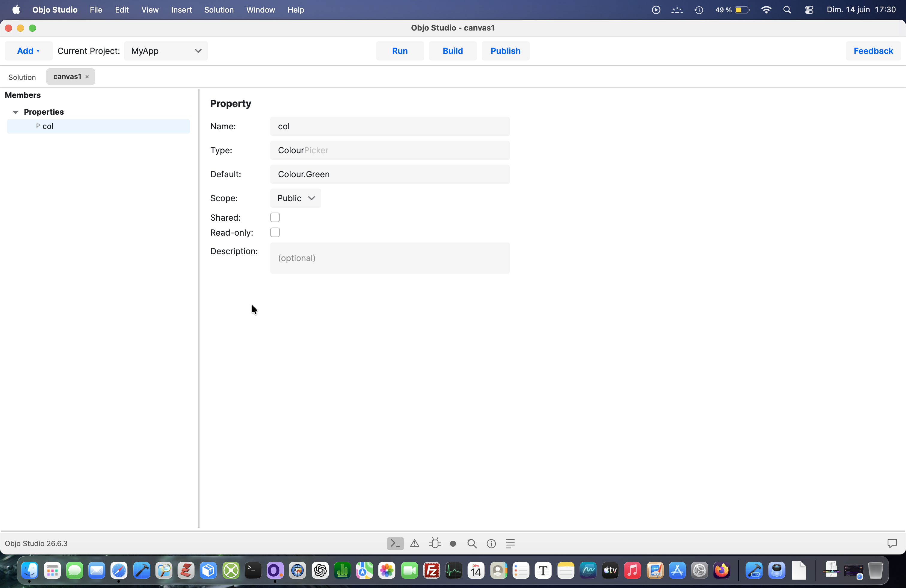Click the menu bar date and time
This screenshot has width=906, height=588.
tap(861, 10)
